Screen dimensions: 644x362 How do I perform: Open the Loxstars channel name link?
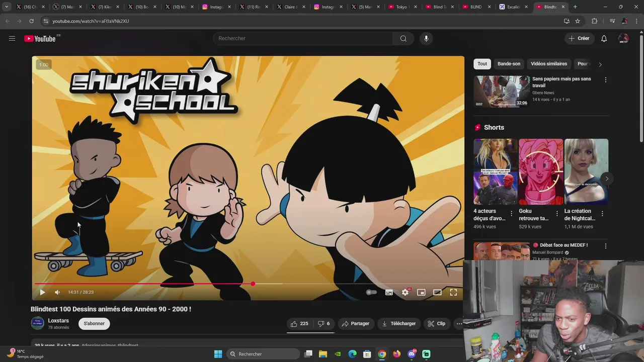58,321
